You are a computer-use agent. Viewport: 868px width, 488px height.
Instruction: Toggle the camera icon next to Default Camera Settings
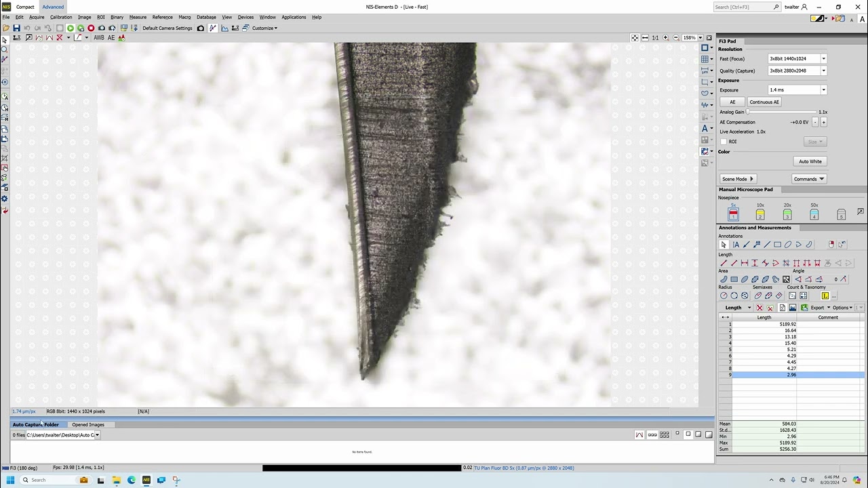201,28
